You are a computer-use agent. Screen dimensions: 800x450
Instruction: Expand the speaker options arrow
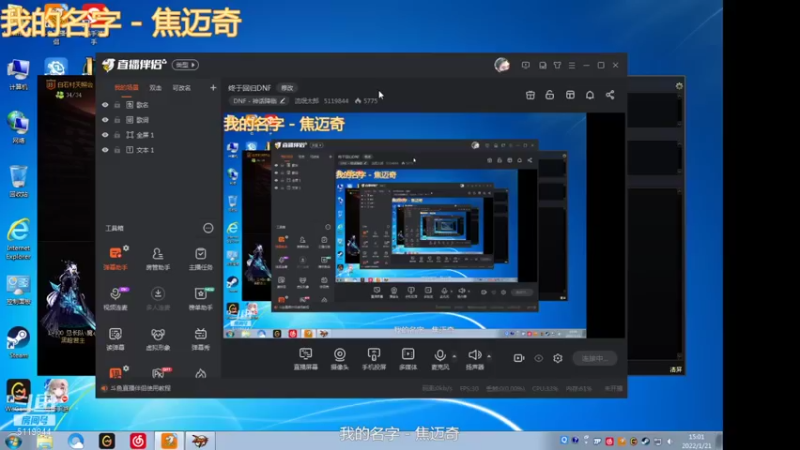489,356
